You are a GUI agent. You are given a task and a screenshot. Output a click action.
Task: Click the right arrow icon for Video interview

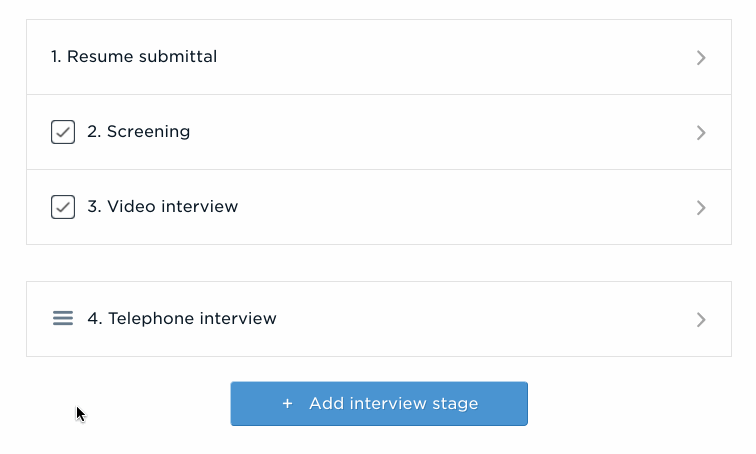click(x=701, y=208)
